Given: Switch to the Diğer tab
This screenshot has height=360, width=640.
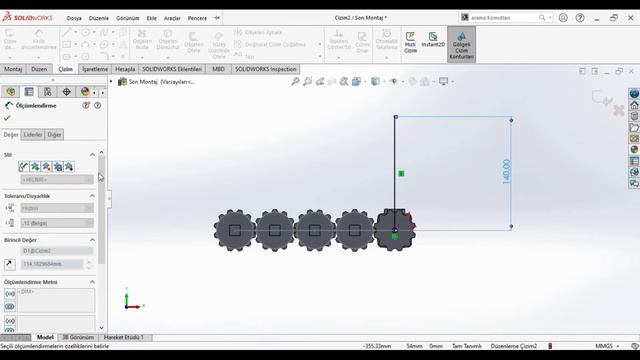Looking at the screenshot, I should point(54,135).
